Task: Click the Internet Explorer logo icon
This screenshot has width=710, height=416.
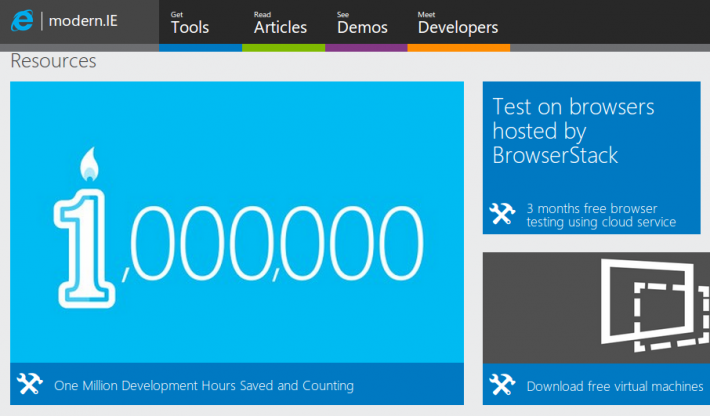Action: click(x=22, y=20)
